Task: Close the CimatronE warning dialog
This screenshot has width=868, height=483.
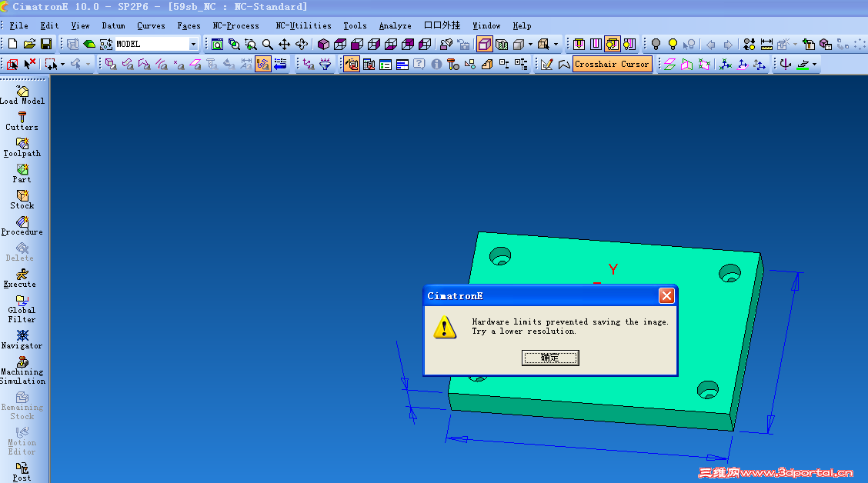Action: 666,296
